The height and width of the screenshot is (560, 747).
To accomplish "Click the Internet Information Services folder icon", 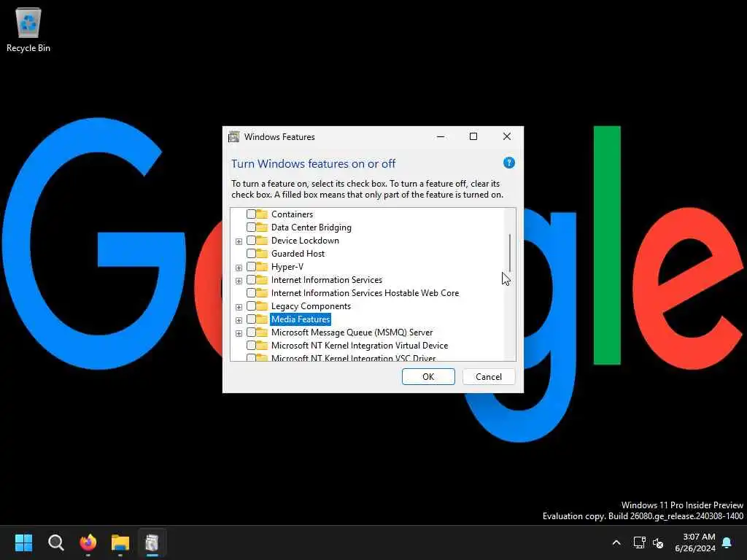I will click(262, 279).
